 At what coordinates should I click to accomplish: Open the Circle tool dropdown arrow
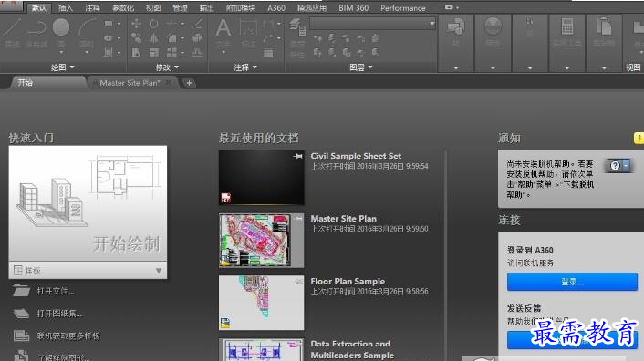coord(61,53)
